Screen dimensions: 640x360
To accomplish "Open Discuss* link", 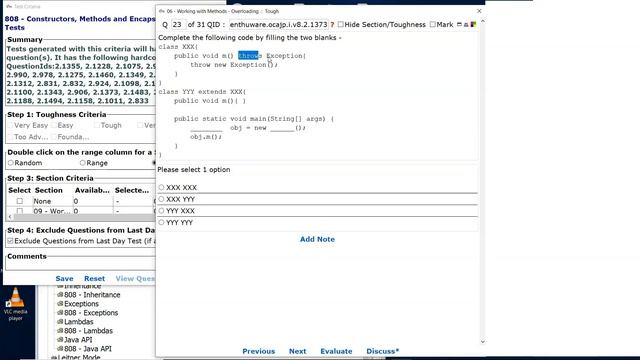I will pos(382,351).
